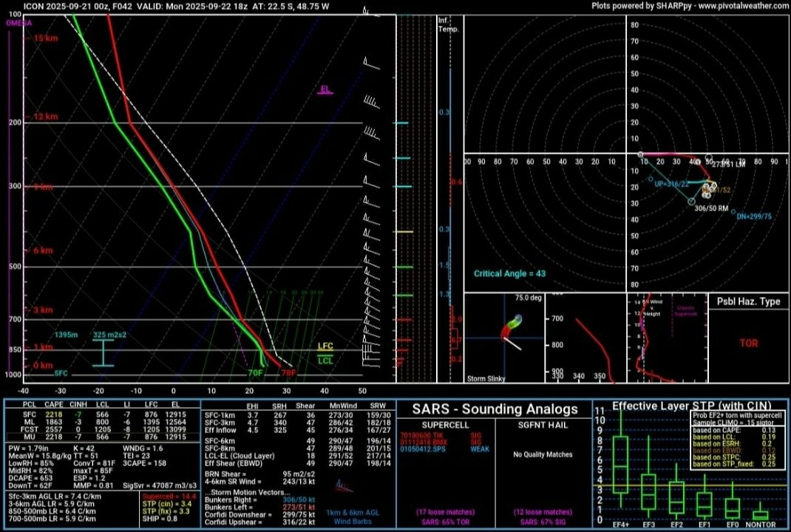Select the EF4+ box plot

pyautogui.click(x=620, y=465)
